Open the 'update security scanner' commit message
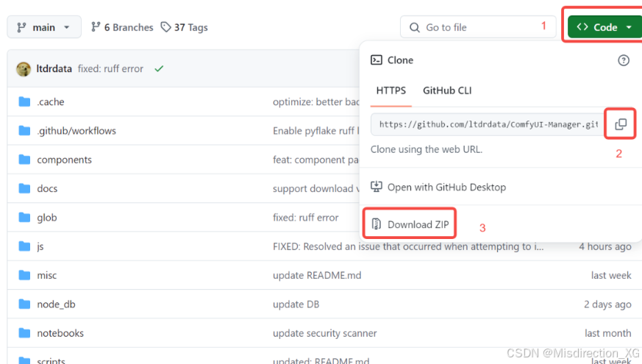Screen dimensions: 642x364 click(325, 333)
